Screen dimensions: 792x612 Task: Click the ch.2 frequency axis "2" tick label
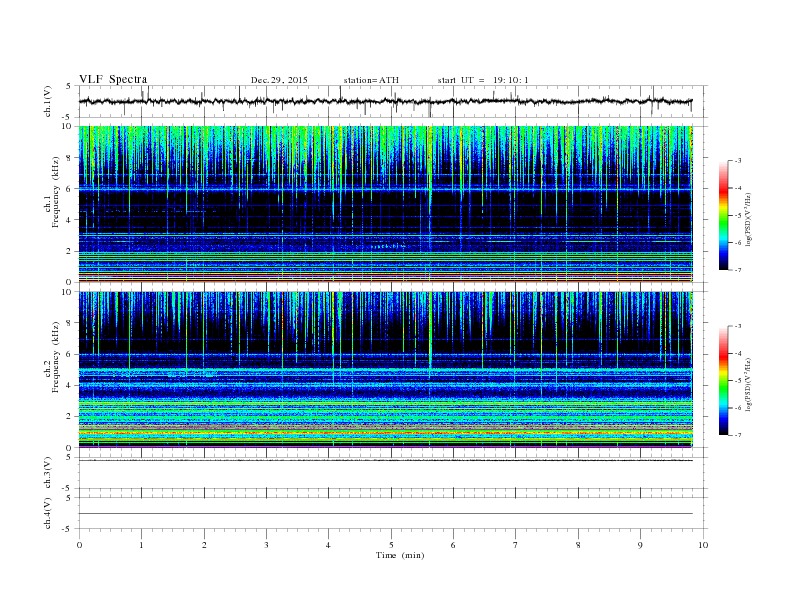69,417
